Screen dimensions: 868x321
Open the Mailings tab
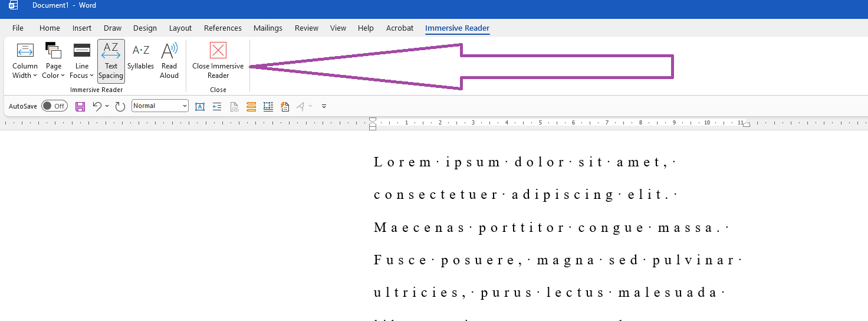click(268, 28)
